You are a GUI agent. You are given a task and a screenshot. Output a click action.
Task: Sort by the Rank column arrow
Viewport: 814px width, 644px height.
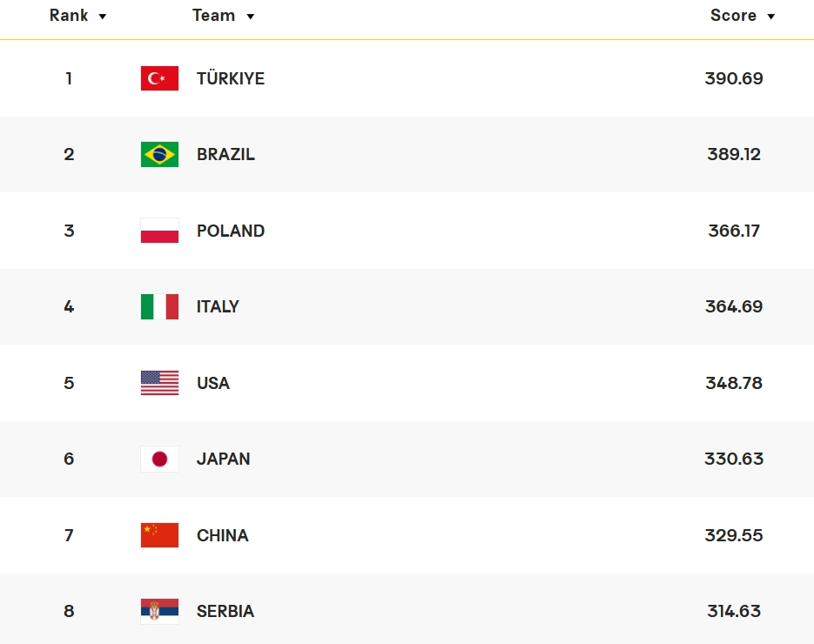pyautogui.click(x=103, y=17)
